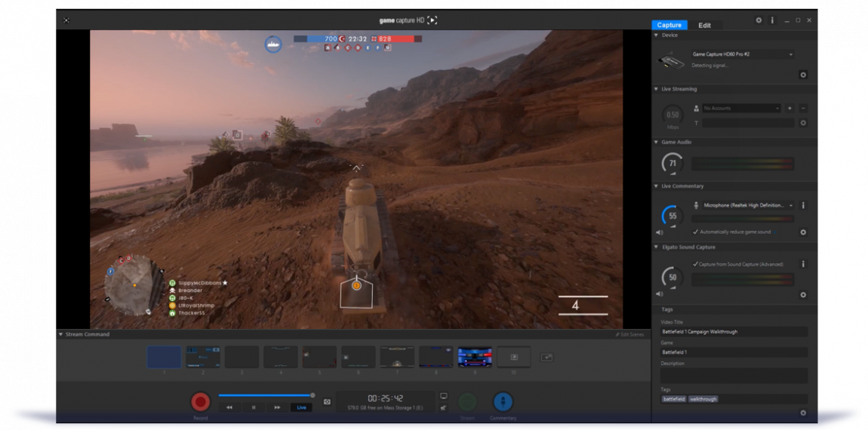
Task: Click the walkthrough tag chip
Action: 703,399
